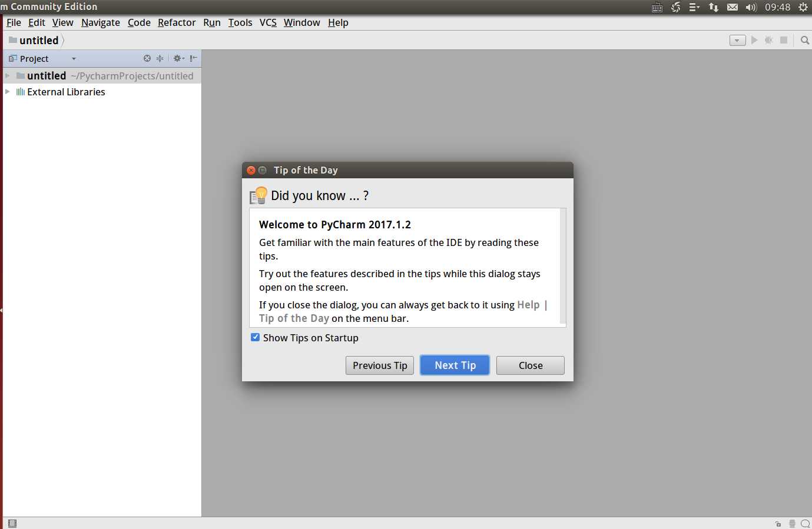Open the Help menu
Screen dimensions: 812x529
tap(338, 22)
